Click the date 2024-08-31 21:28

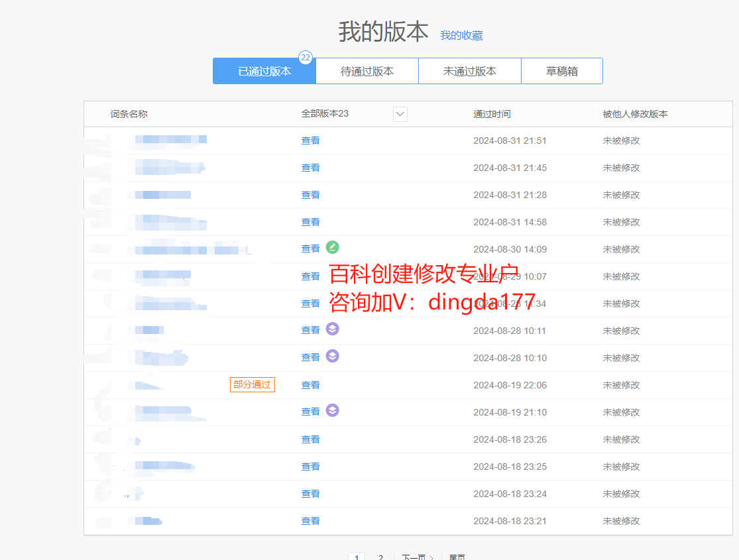[510, 195]
